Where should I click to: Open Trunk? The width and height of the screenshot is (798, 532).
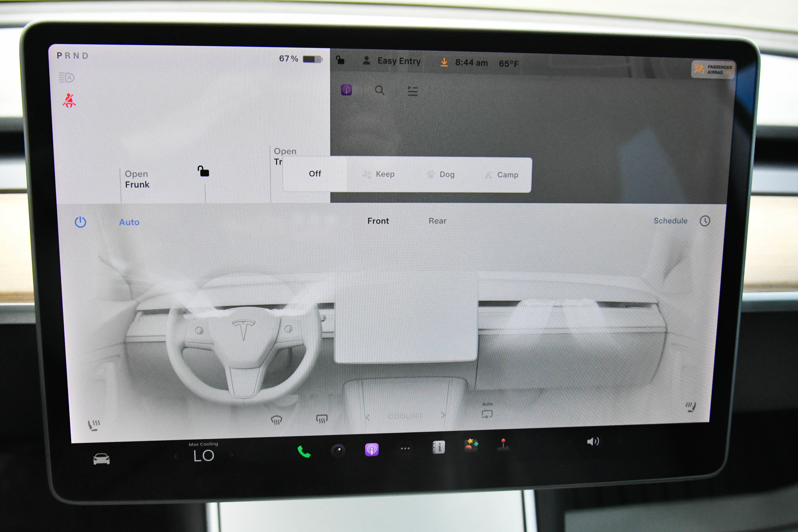tap(285, 156)
